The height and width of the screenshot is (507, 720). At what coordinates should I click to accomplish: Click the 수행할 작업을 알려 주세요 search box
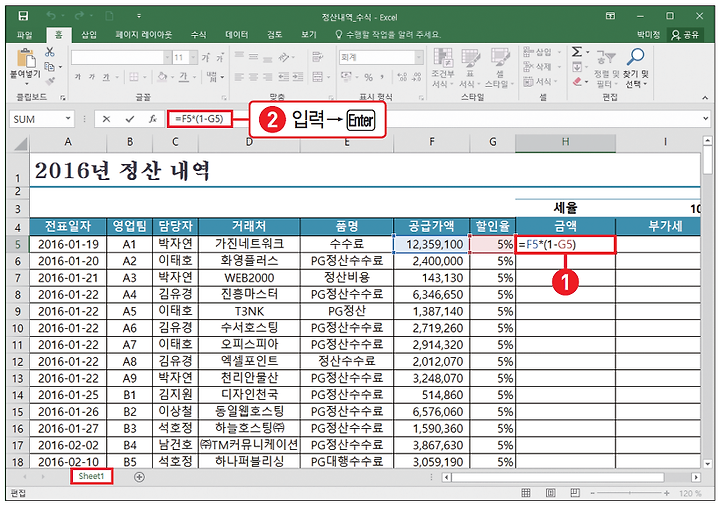coord(388,35)
